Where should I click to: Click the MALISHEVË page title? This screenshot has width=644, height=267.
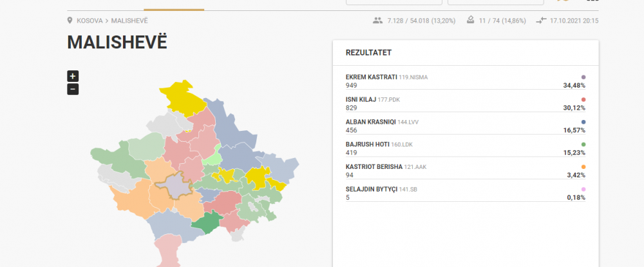pos(117,43)
